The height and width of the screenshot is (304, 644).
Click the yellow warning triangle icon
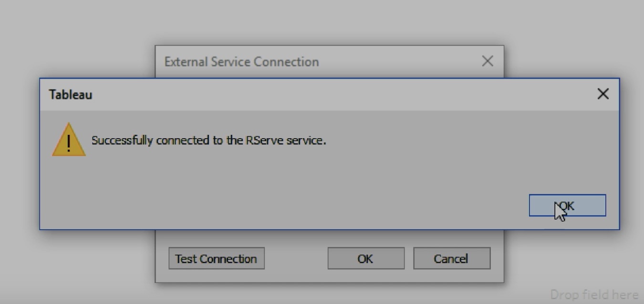[x=69, y=140]
